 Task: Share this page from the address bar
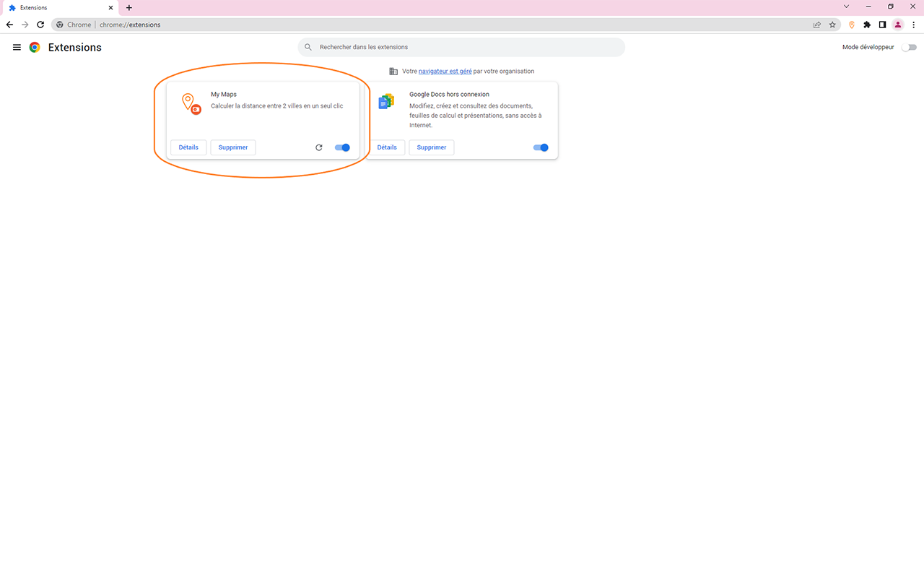(817, 25)
